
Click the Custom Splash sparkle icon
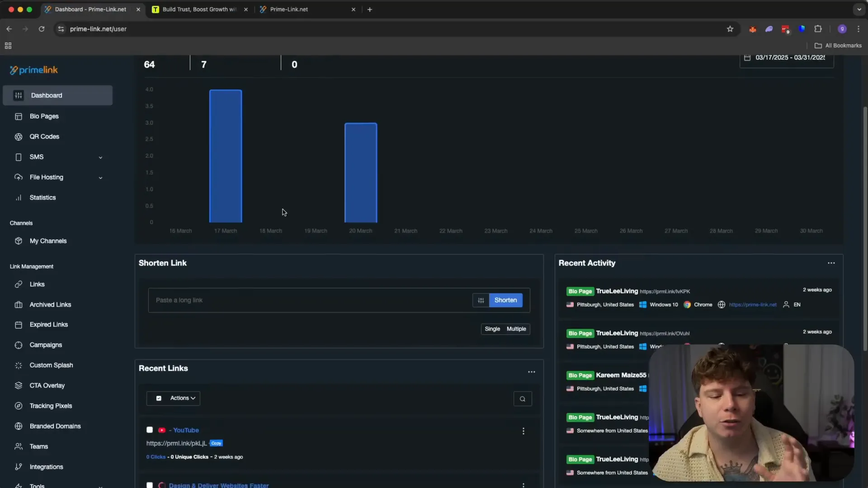point(19,366)
